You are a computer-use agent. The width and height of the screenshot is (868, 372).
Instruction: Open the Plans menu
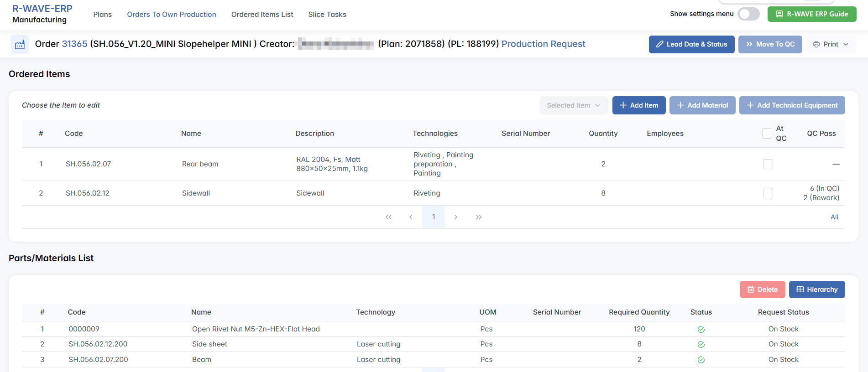click(x=102, y=15)
